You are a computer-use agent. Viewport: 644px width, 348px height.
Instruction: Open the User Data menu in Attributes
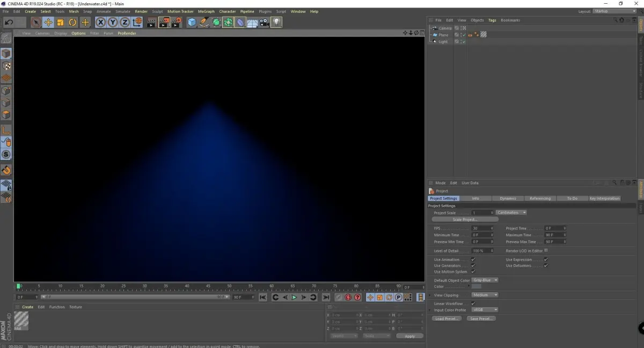click(470, 183)
